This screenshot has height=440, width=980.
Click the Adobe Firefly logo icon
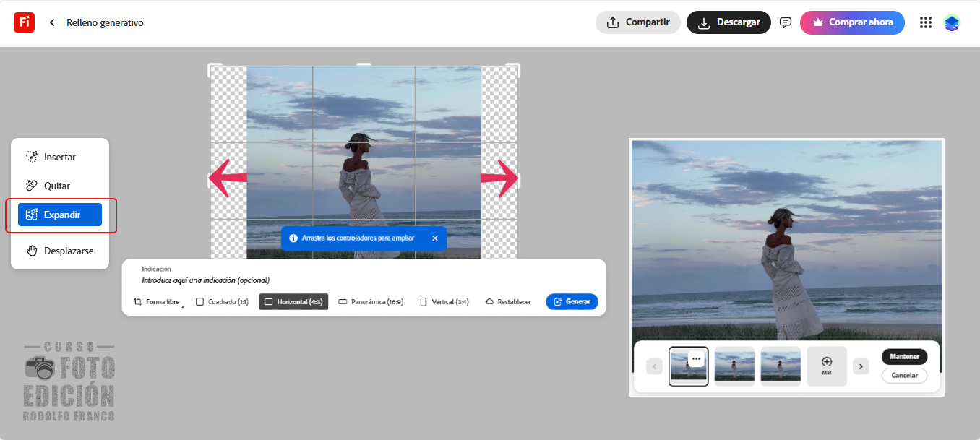(24, 22)
